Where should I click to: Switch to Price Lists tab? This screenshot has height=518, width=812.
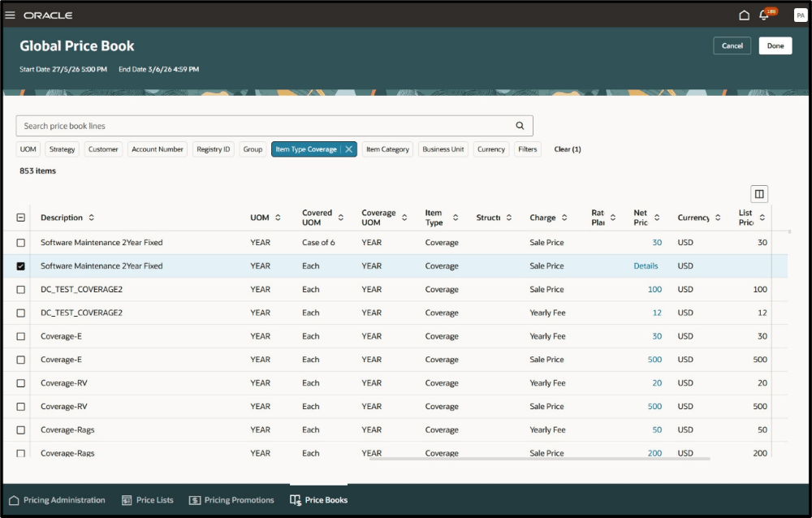[x=148, y=500]
